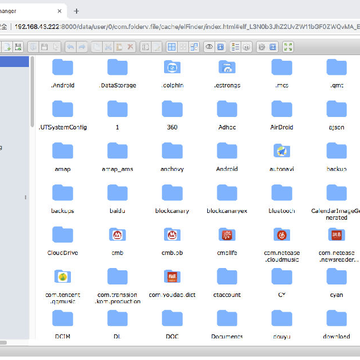Viewport: 360px width, 360px height.
Task: Click the 'baidu' folder name
Action: tap(117, 211)
